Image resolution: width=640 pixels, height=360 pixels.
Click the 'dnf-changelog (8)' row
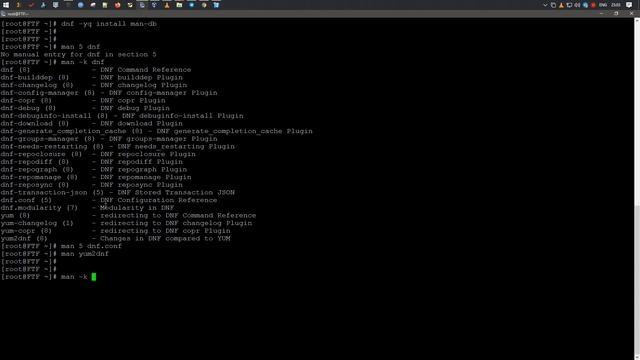[x=94, y=85]
